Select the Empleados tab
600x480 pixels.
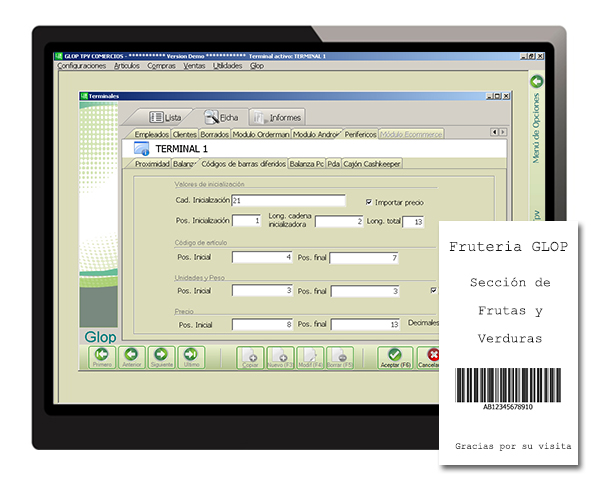(151, 134)
